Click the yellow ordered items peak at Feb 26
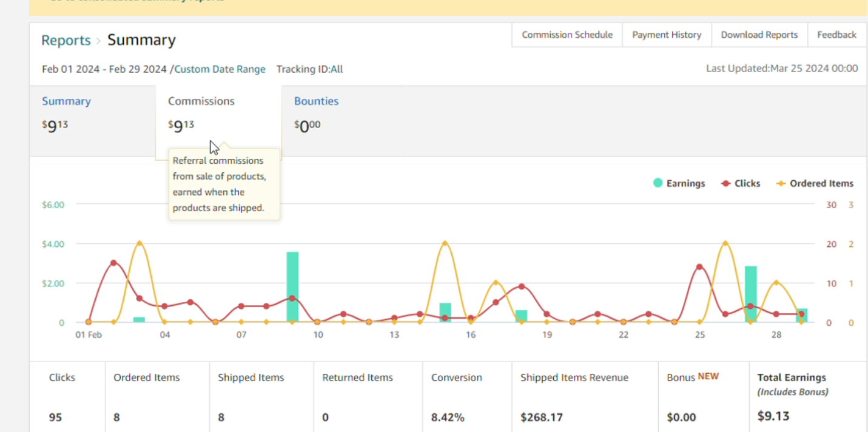Viewport: 868px width, 432px height. 725,243
